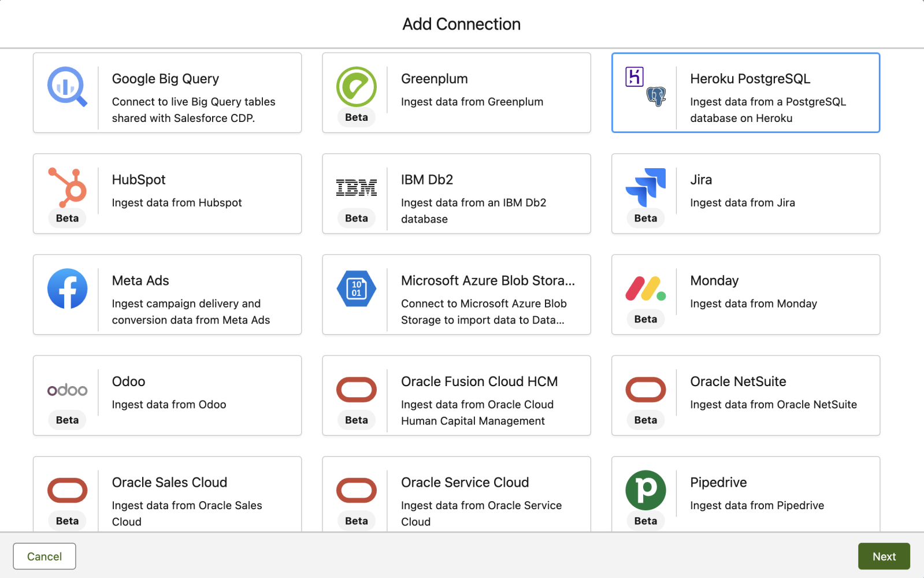Choose the Oracle Service Cloud title
The height and width of the screenshot is (578, 924).
click(x=465, y=482)
